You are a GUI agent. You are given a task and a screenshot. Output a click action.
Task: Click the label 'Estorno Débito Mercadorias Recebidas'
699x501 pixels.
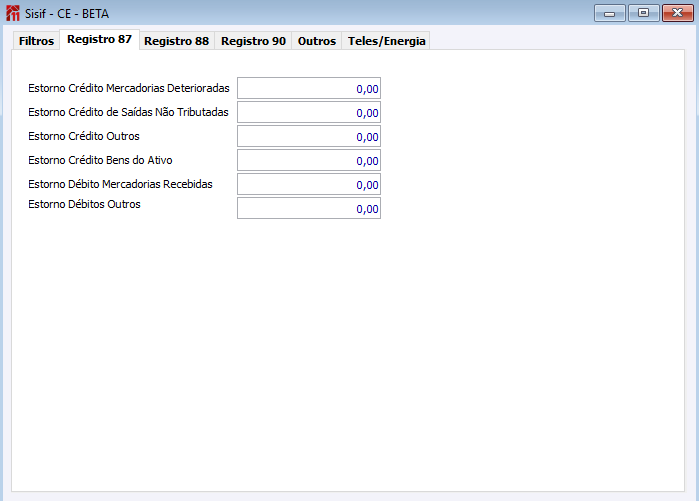point(120,185)
